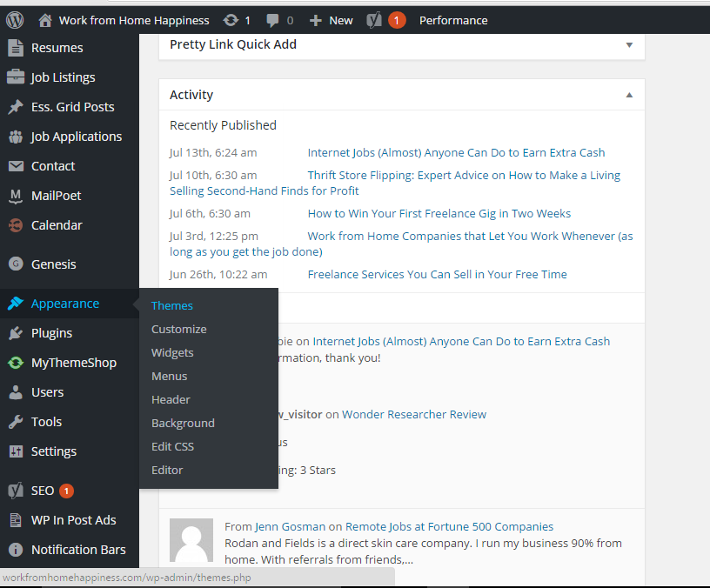The width and height of the screenshot is (710, 588).
Task: Visit Work from Home Happiness site link
Action: click(x=134, y=20)
